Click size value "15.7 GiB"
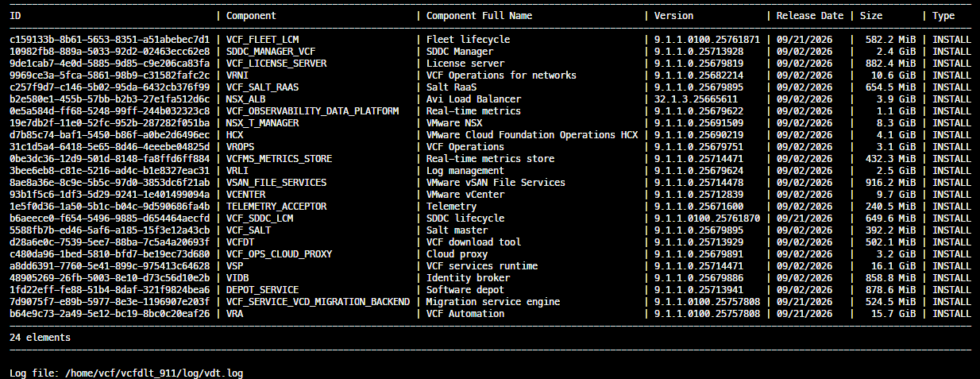Viewport: 980px width, 379px height. (x=893, y=314)
